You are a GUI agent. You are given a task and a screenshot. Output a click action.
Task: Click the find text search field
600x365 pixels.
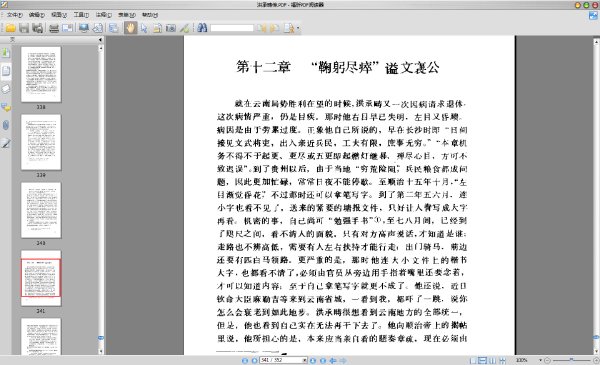[232, 28]
